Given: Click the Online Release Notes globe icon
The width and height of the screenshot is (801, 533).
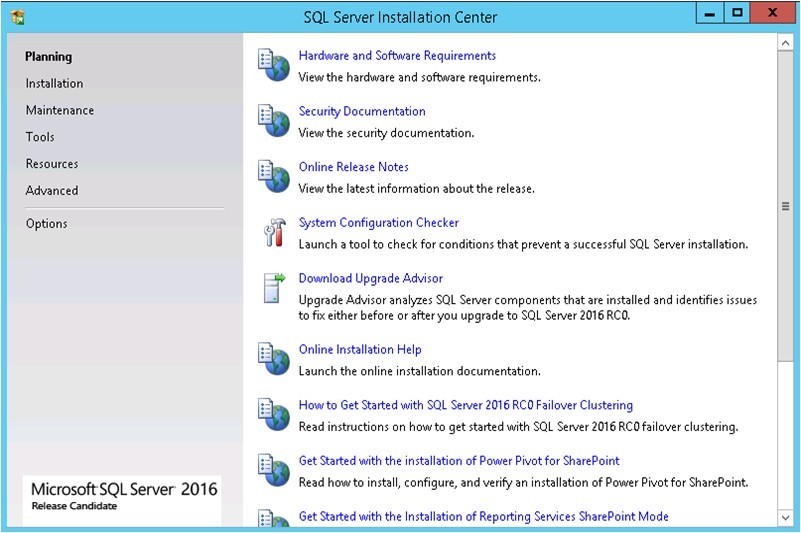Looking at the screenshot, I should click(x=274, y=176).
